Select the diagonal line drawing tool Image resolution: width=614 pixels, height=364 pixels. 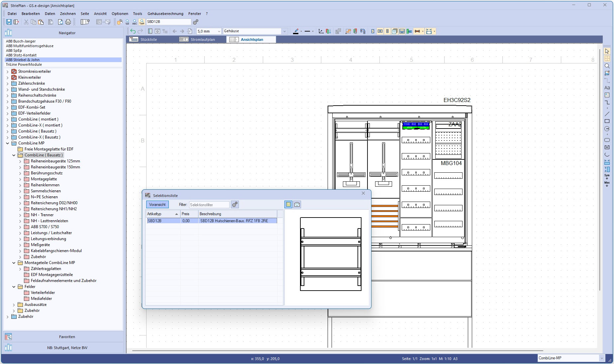(x=607, y=114)
